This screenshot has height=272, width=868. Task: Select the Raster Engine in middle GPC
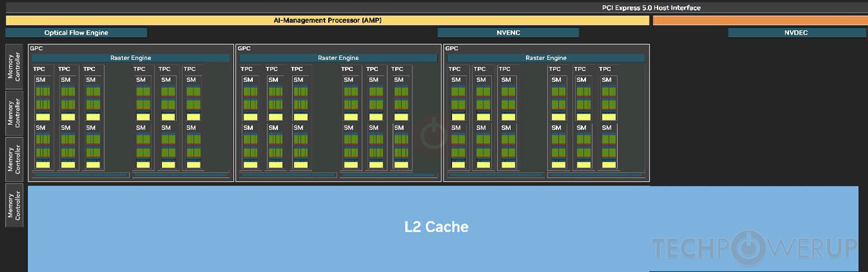[338, 58]
